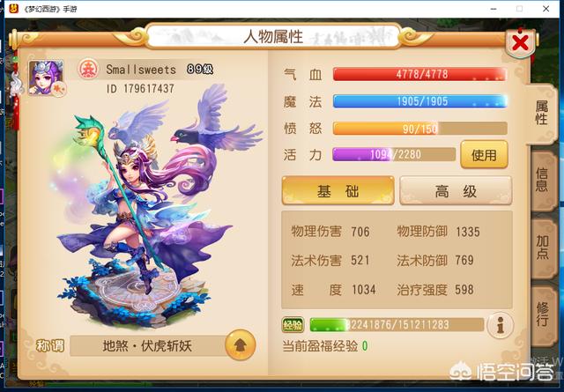Click the orange up-arrow title button
564x392 pixels.
[240, 345]
